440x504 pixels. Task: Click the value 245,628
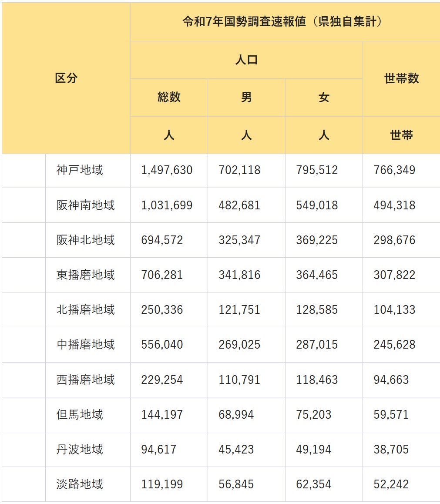coord(394,345)
